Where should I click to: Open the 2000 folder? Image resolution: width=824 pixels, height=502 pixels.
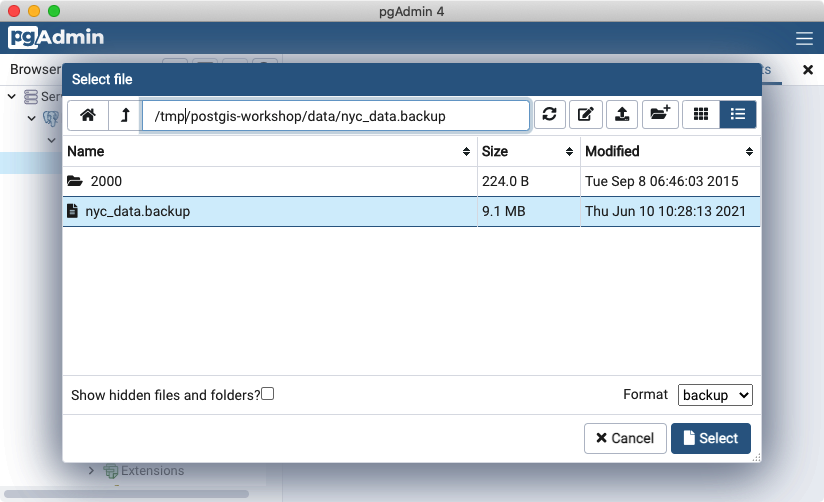click(x=106, y=181)
